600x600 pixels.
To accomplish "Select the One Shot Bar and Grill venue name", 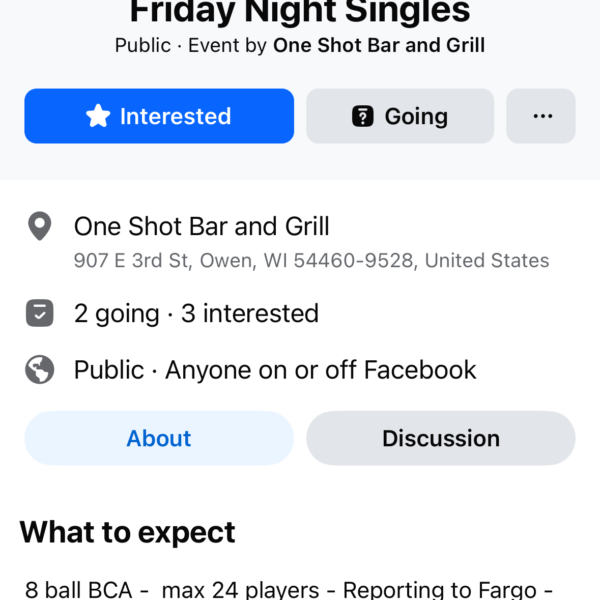I will tap(202, 227).
